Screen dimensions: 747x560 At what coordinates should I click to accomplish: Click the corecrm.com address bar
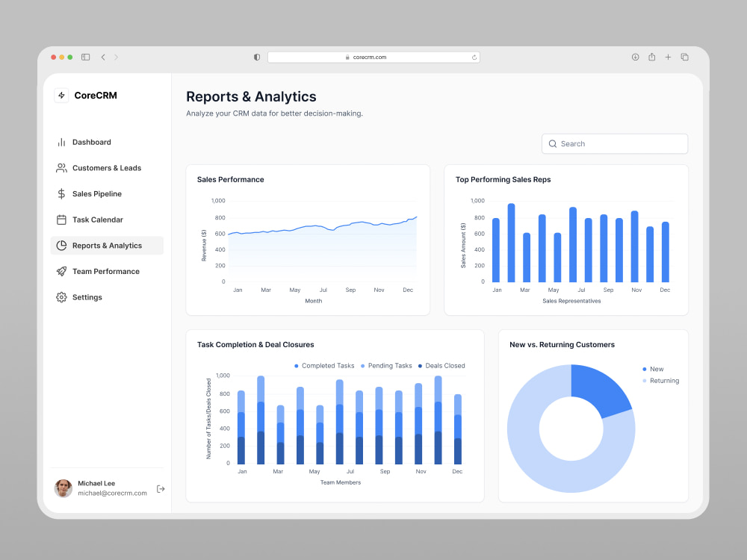[373, 57]
